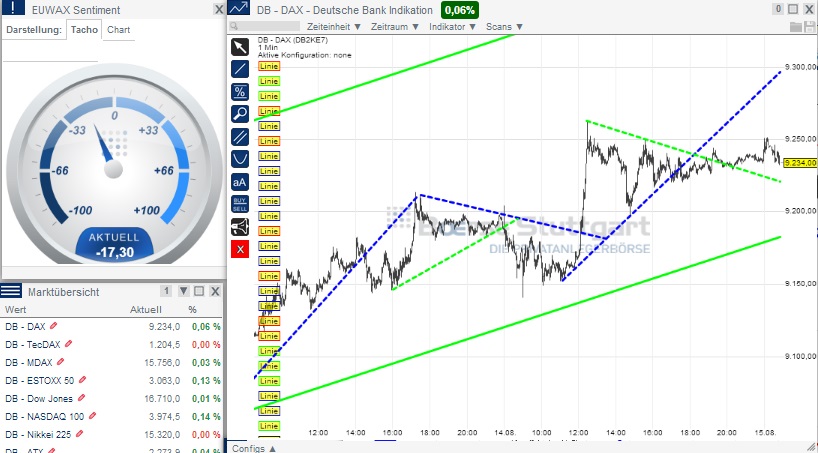Open the Marktübersicht triangle dropdown
Viewport: 818px width, 453px height.
184,291
